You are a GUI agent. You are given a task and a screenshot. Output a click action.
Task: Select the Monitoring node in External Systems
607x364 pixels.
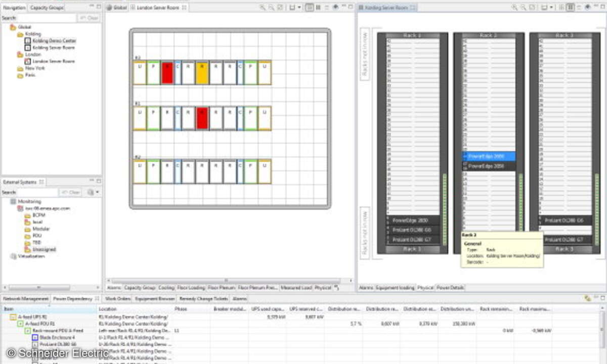pos(26,201)
